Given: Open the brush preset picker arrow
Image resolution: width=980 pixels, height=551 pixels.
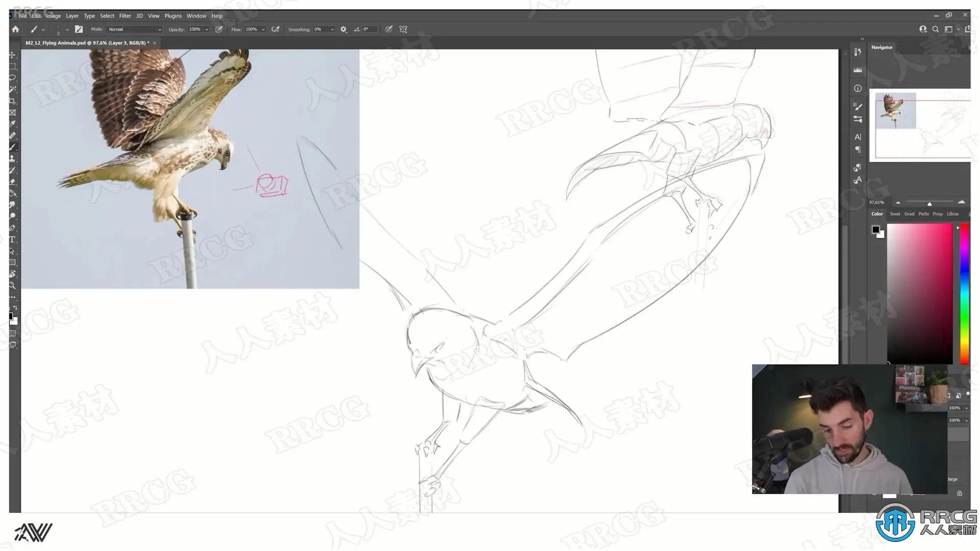Looking at the screenshot, I should (x=67, y=30).
